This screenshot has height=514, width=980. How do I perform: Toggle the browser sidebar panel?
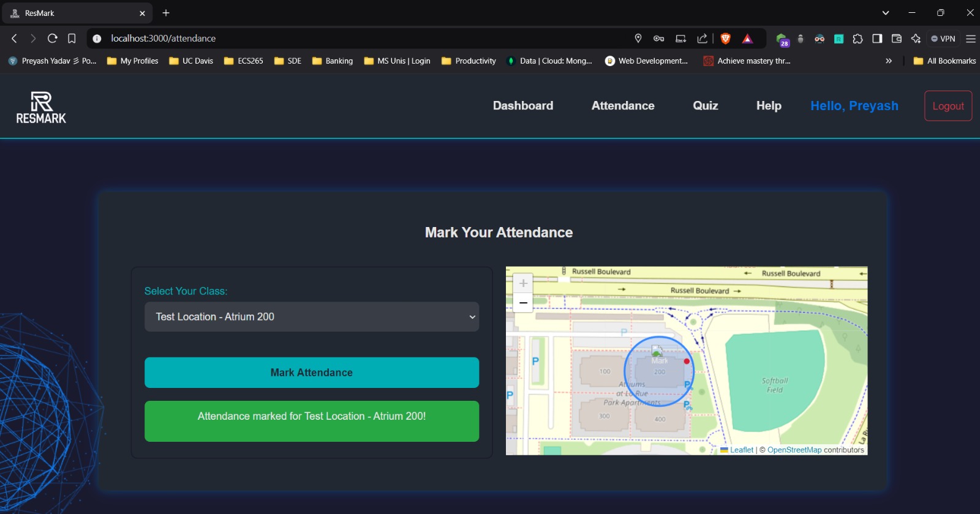(x=877, y=39)
